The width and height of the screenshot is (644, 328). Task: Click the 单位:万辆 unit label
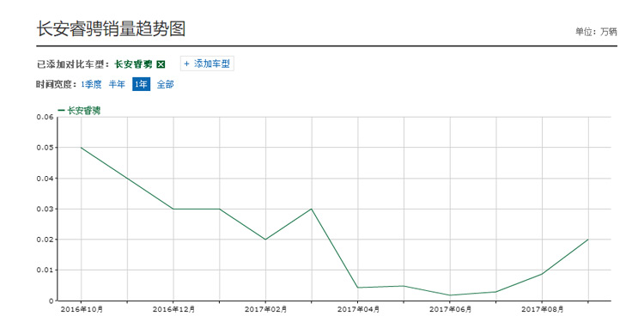pos(596,32)
